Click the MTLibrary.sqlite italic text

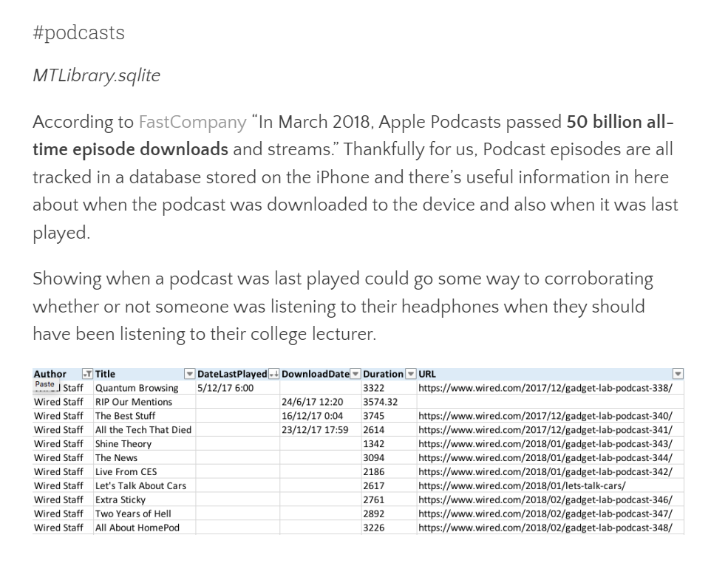click(x=96, y=76)
